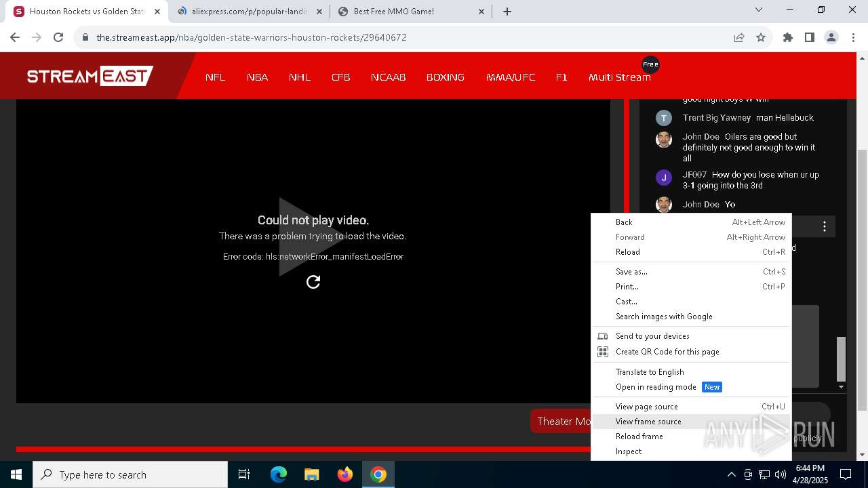Close the aliexpress tab
The image size is (868, 488).
[x=319, y=12]
